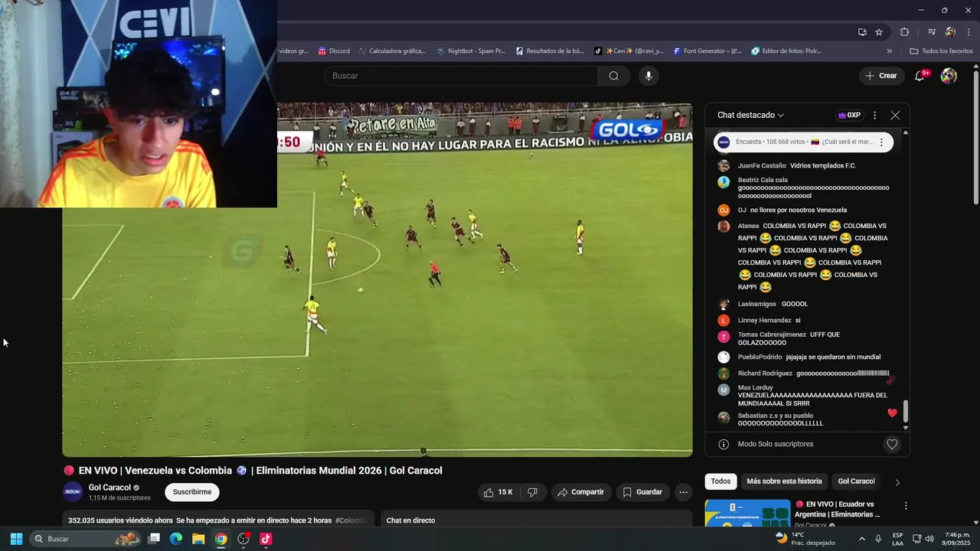Dislike the video with thumbs down
The width and height of the screenshot is (980, 551).
[x=533, y=492]
